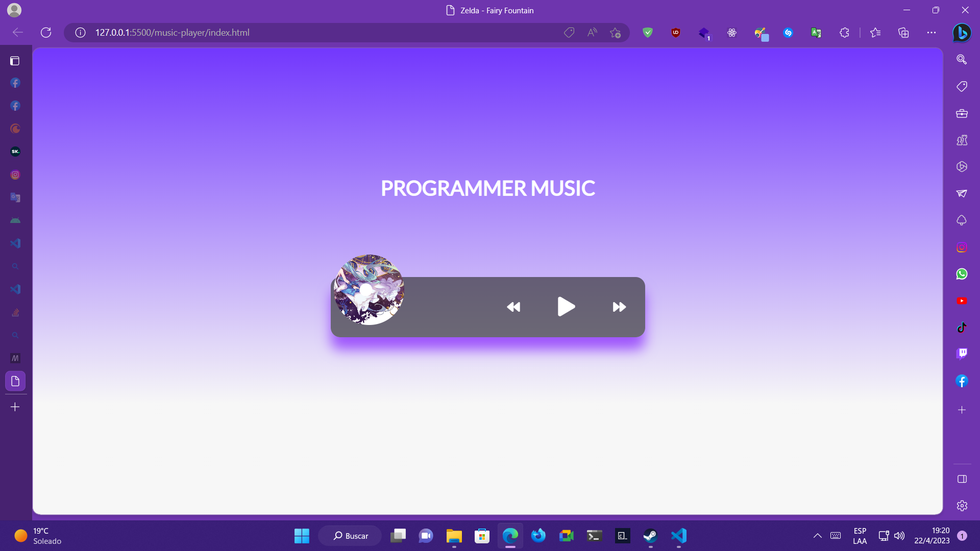The width and height of the screenshot is (980, 551).
Task: Click the PROGRAMMER MUSIC heading
Action: (x=487, y=188)
